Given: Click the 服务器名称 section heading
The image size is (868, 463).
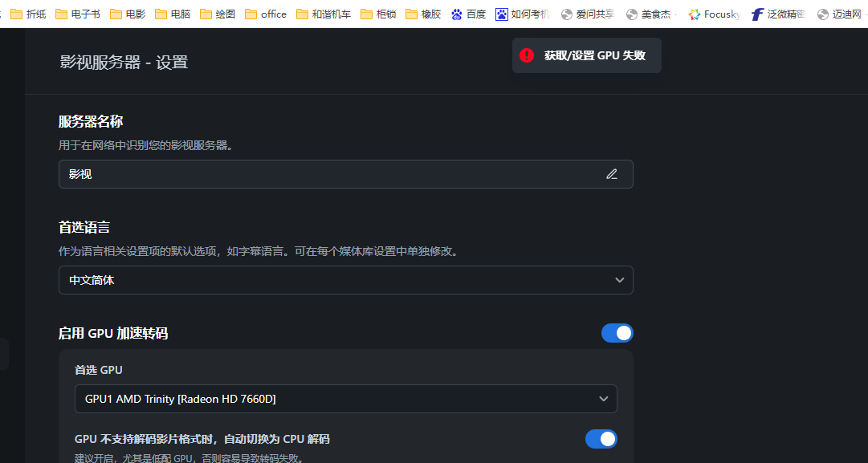Looking at the screenshot, I should point(91,120).
